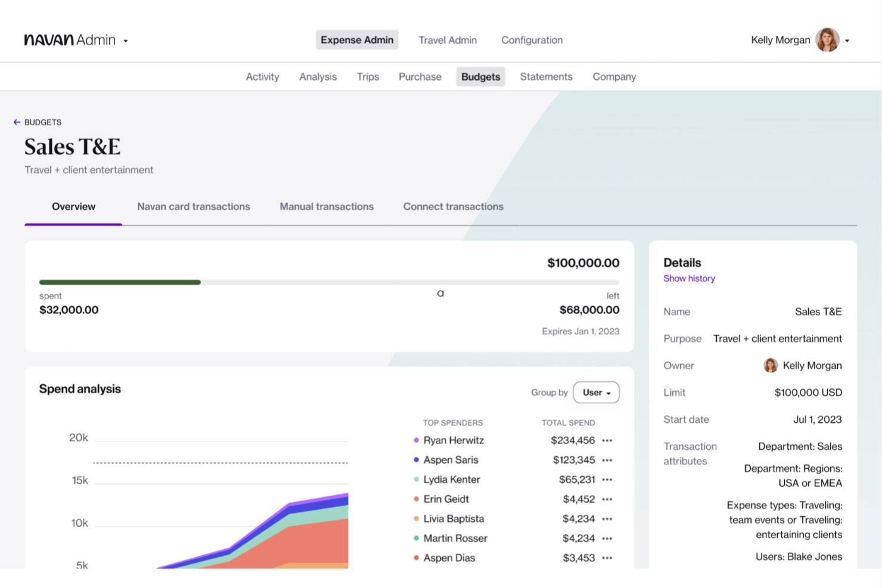Click the Navan logo
882x588 pixels.
[x=48, y=39]
